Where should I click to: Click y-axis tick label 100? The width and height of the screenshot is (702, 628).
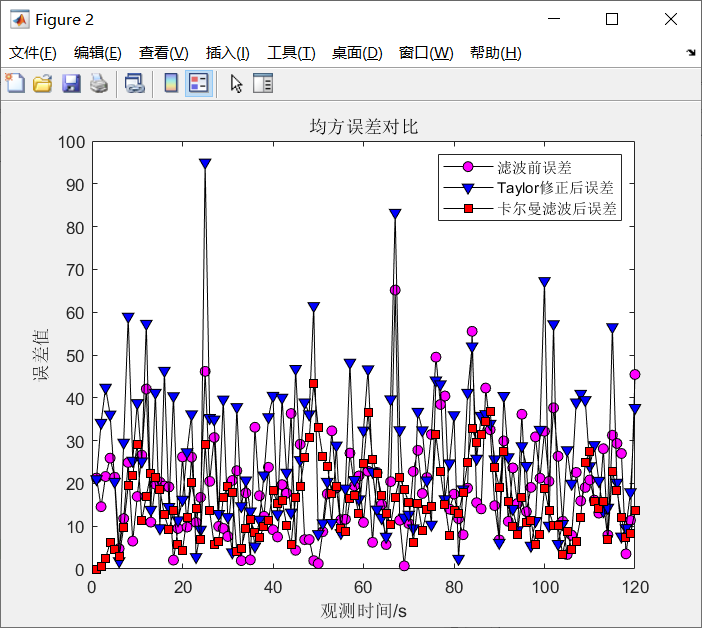click(72, 142)
